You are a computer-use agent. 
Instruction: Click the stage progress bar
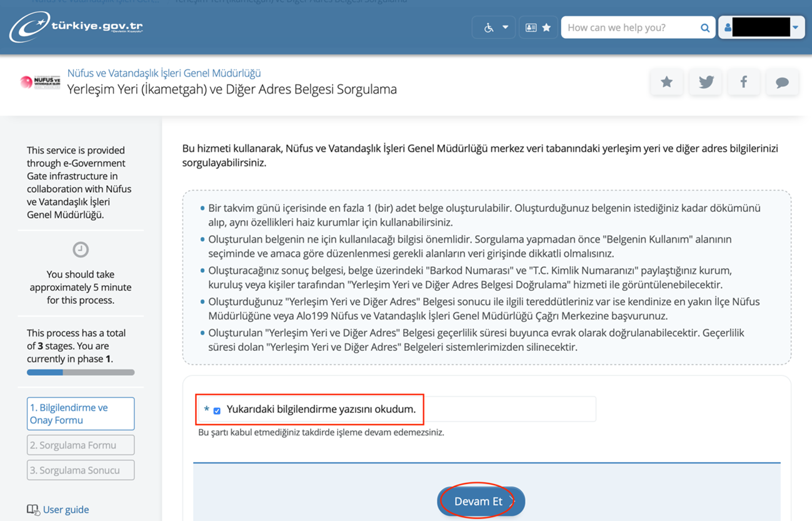(x=81, y=372)
